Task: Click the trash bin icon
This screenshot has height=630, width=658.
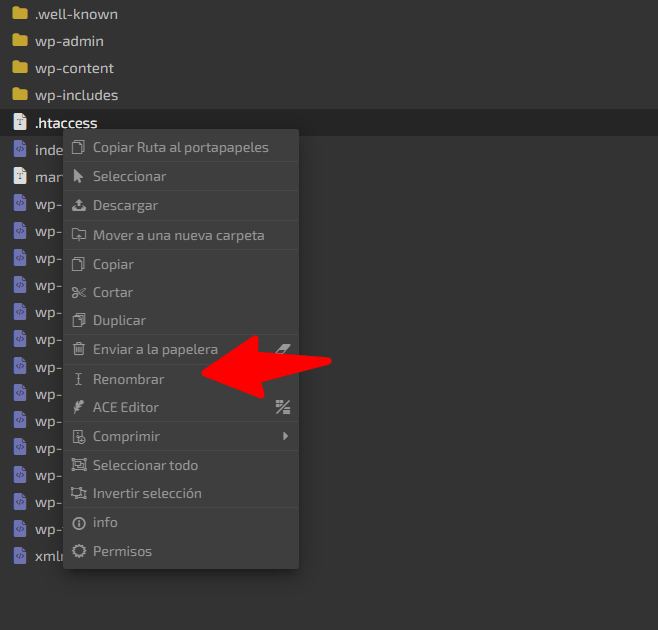Action: [78, 349]
